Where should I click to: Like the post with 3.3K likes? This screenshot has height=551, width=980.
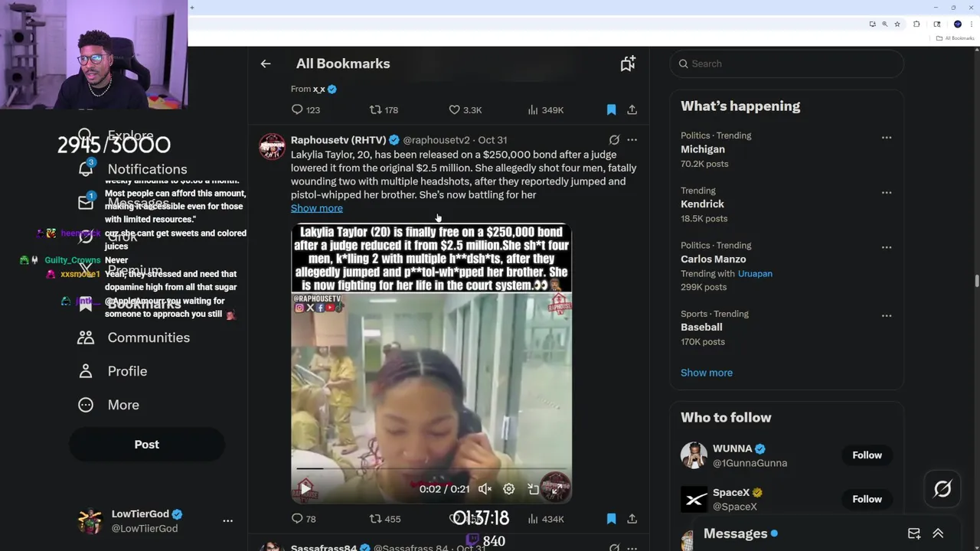[465, 110]
